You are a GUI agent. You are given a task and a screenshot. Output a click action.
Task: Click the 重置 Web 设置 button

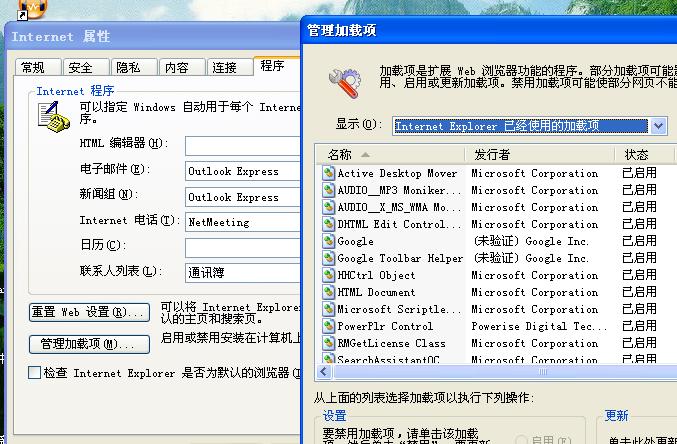[89, 312]
